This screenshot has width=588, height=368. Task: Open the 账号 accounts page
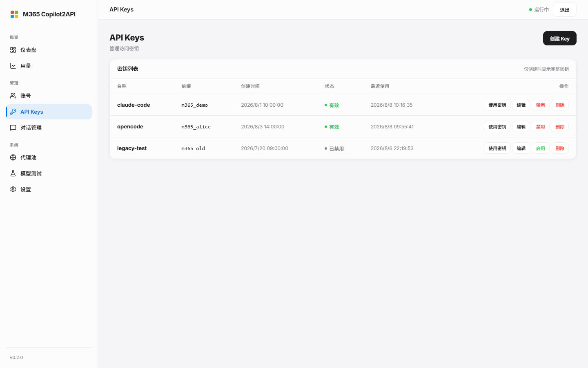pos(49,96)
